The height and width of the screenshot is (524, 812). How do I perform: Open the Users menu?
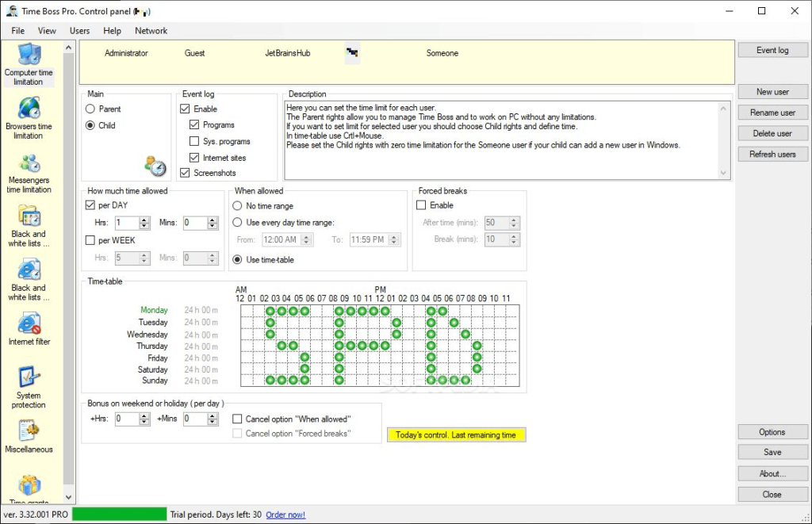point(80,31)
